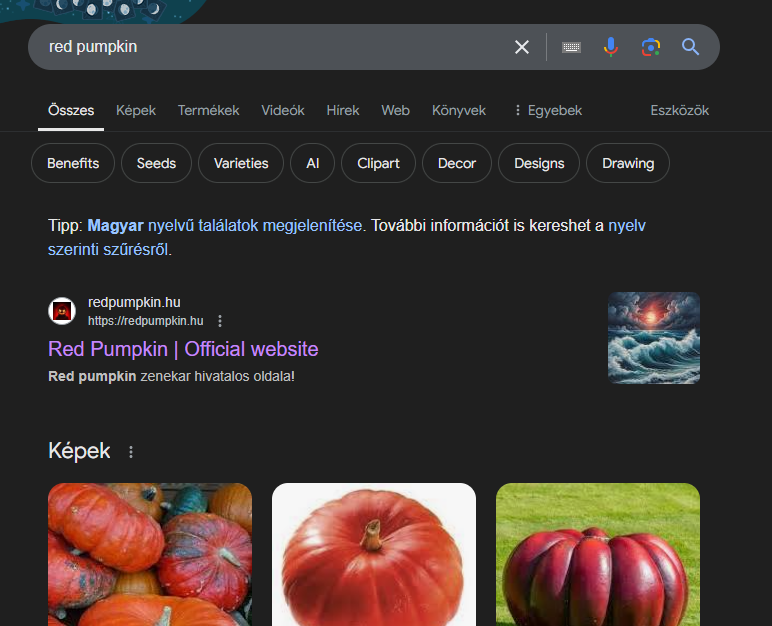Viewport: 772px width, 626px height.
Task: Click the Képek section heading
Action: [79, 451]
